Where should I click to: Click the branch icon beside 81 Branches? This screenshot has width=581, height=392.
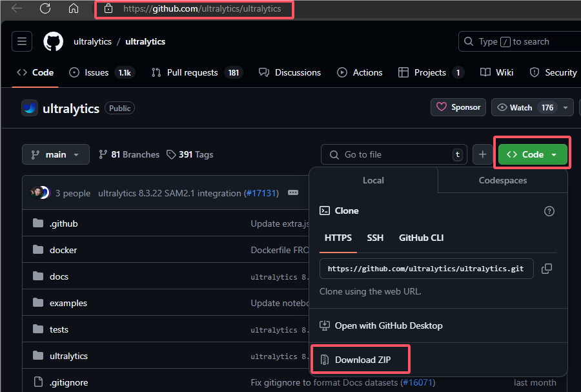point(103,154)
